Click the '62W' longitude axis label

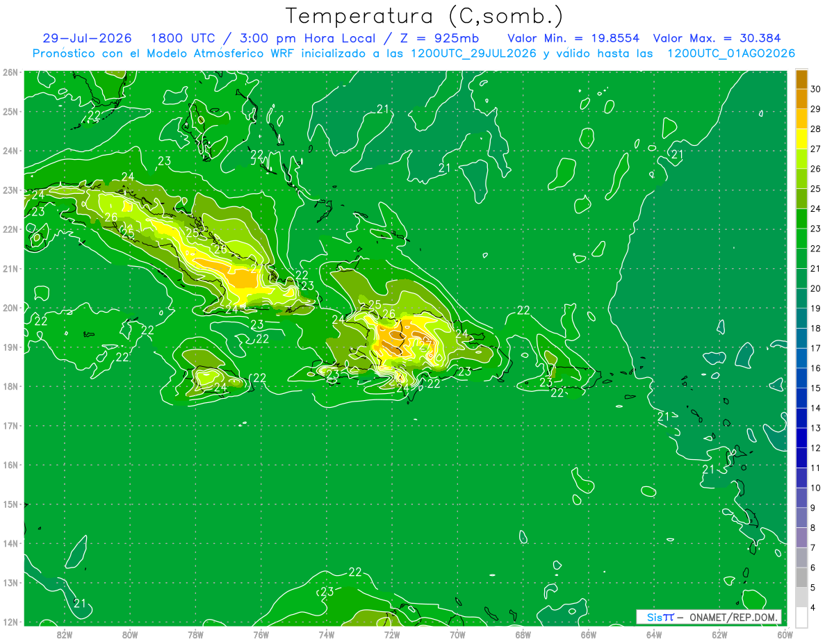[719, 634]
